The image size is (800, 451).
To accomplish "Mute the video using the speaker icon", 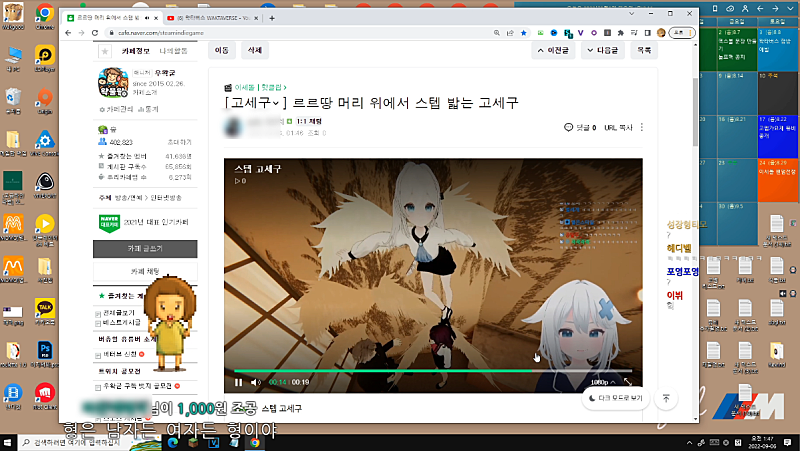I will 256,382.
